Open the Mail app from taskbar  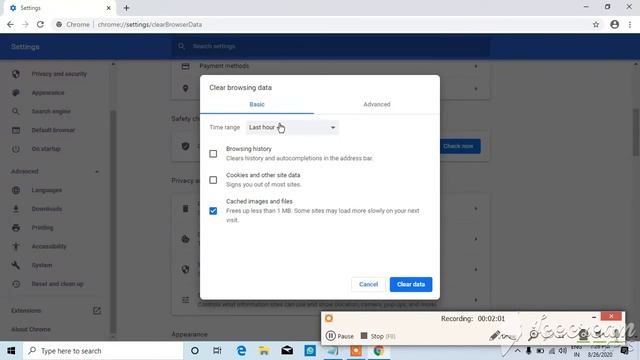pos(287,351)
